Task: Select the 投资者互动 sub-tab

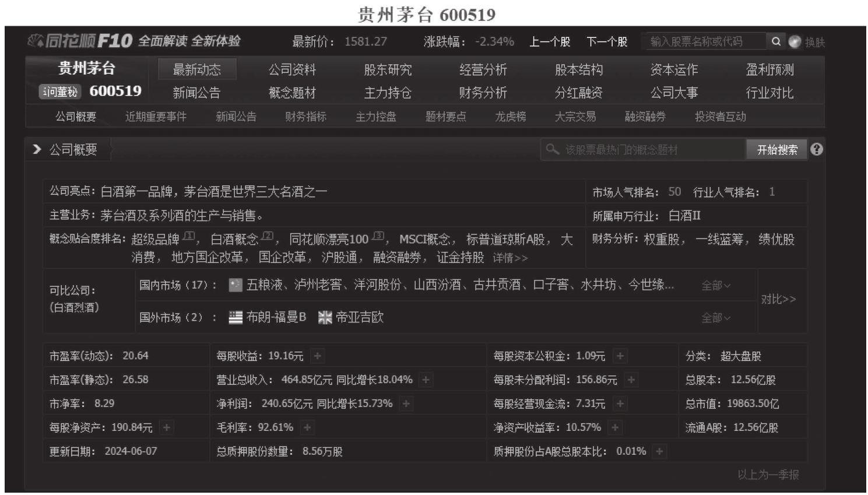Action: [721, 117]
